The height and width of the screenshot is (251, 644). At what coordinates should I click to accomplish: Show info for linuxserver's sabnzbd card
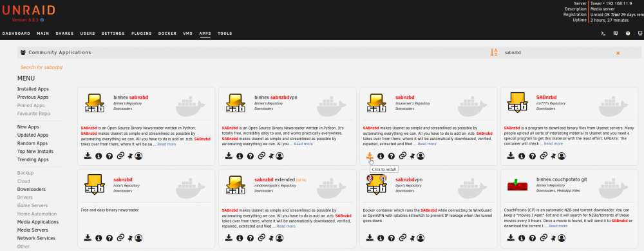(x=381, y=156)
